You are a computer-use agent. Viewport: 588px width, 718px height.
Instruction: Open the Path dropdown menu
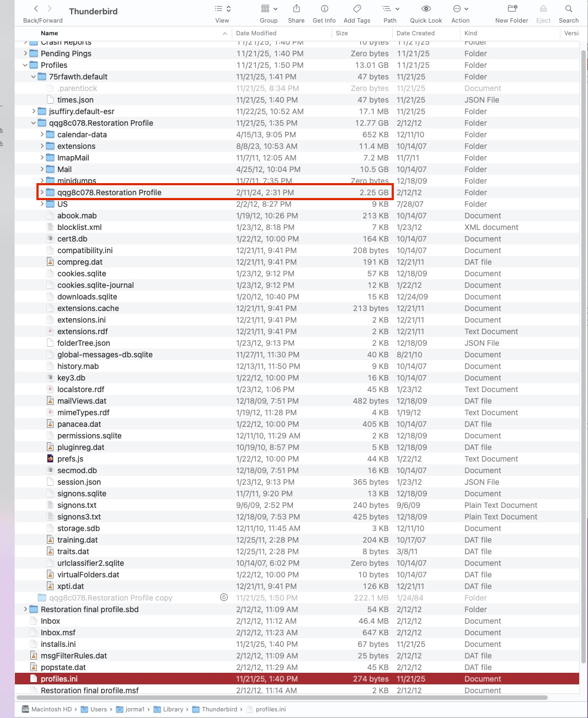390,9
